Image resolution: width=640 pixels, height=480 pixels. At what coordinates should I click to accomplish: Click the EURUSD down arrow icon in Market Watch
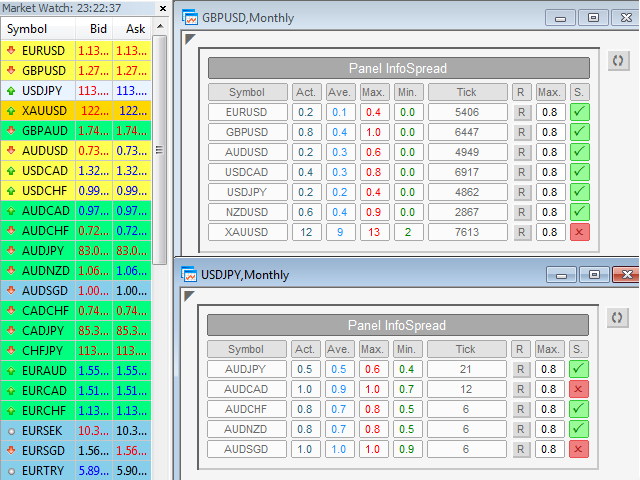(x=10, y=50)
